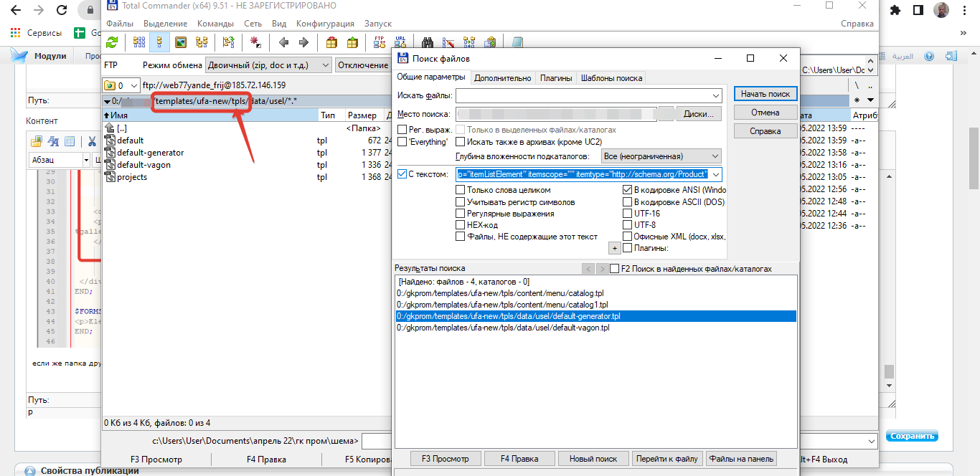Expand the 'Искать файлы' combo box arrow
980x476 pixels.
point(715,95)
